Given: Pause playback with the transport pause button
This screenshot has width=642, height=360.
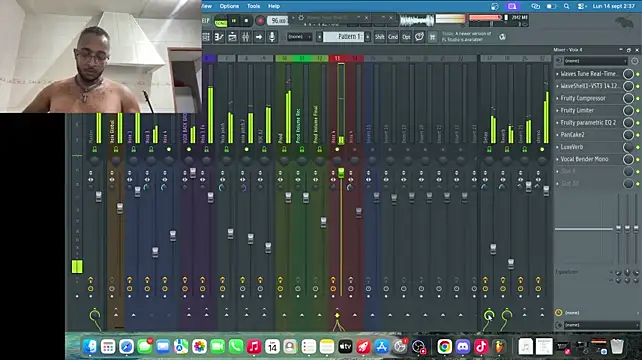Looking at the screenshot, I should point(234,20).
